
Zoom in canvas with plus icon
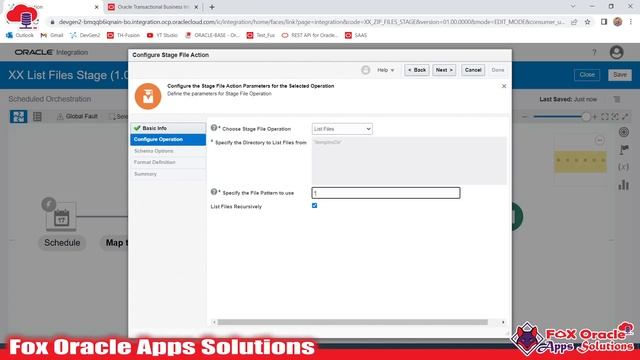point(595,117)
